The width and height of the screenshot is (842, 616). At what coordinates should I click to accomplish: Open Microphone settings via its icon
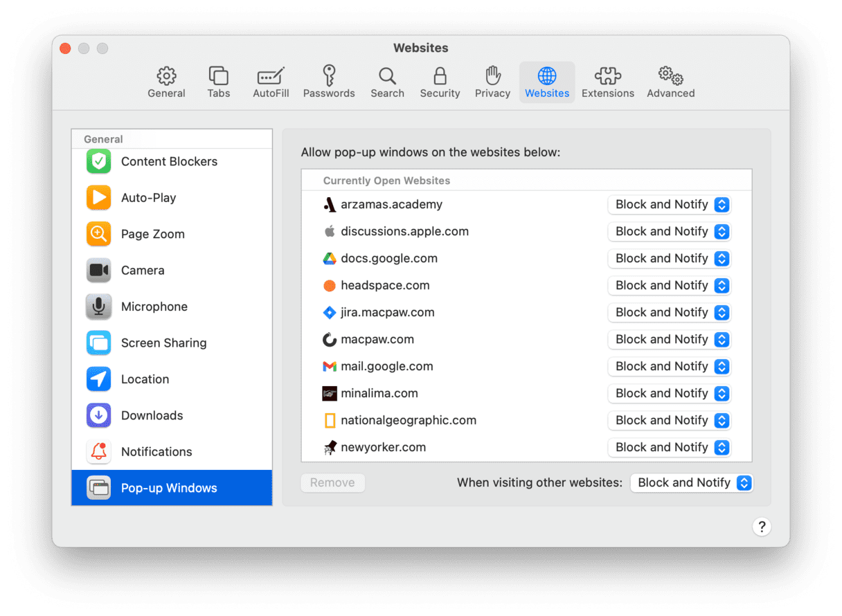[98, 307]
